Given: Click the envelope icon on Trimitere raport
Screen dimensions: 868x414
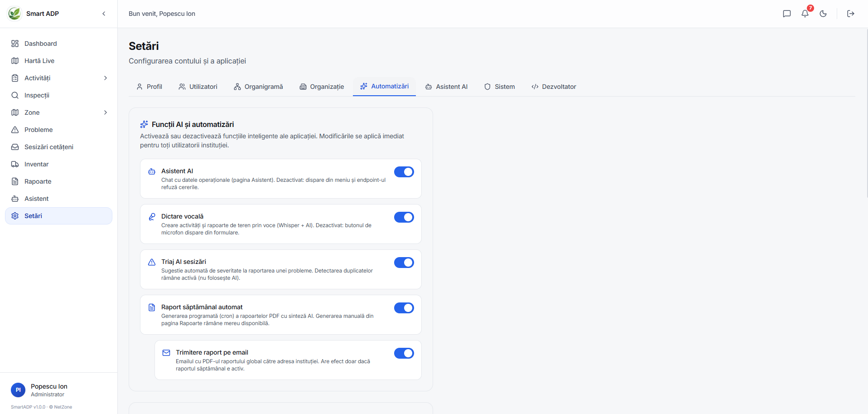Looking at the screenshot, I should [166, 353].
